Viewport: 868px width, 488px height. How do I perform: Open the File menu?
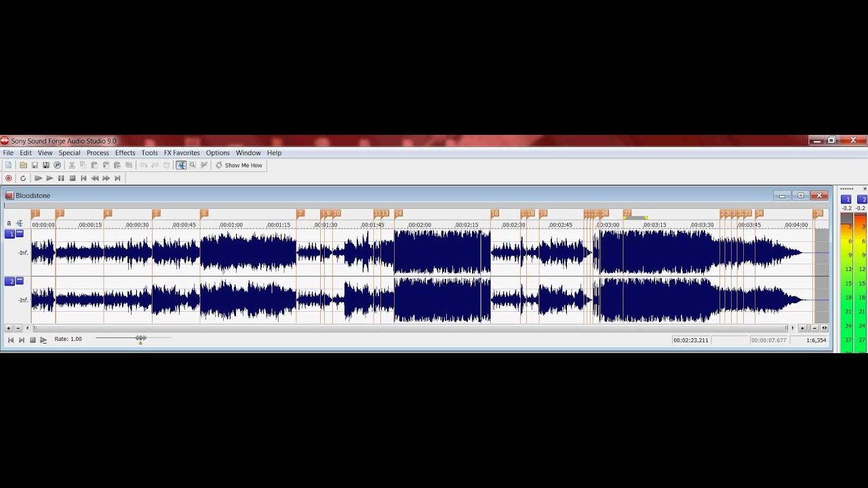click(x=8, y=153)
